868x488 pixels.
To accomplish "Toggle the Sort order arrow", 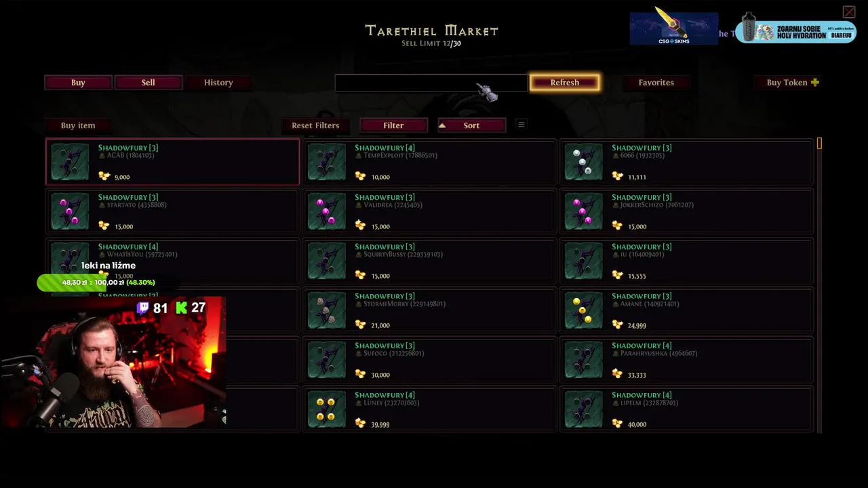I will pos(442,125).
